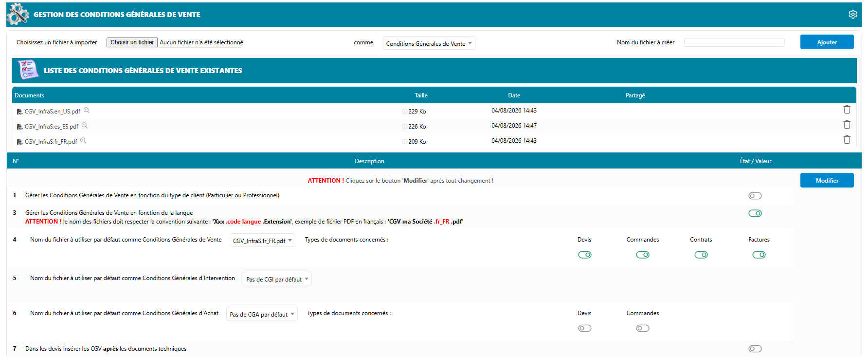Image resolution: width=868 pixels, height=357 pixels.
Task: Preview CGV_InfraS.es_ES.pdf with magnifier icon
Action: [x=85, y=126]
